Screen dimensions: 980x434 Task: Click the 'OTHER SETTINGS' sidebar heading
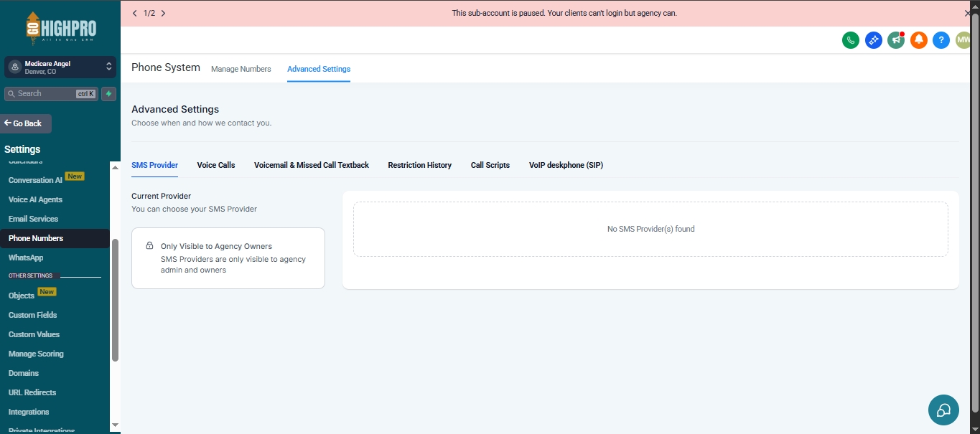pos(30,276)
